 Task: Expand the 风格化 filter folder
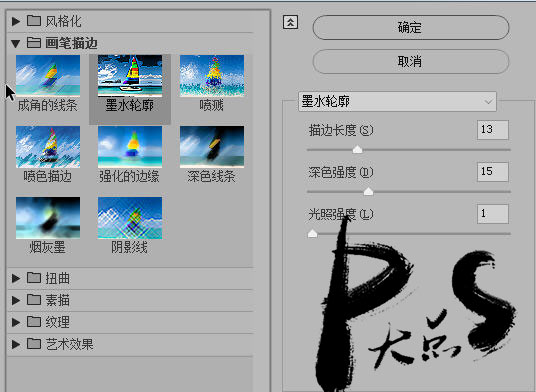tap(16, 22)
